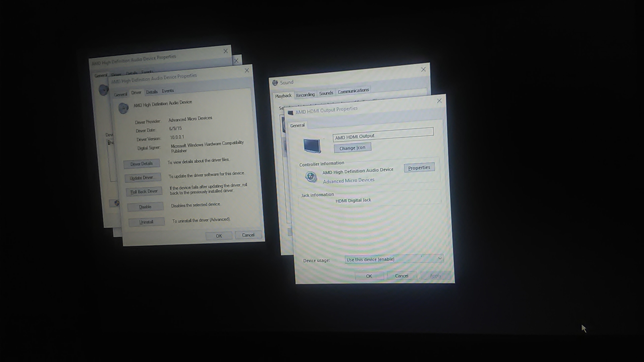This screenshot has width=644, height=362.
Task: Click the Change Icon button
Action: pos(352,148)
